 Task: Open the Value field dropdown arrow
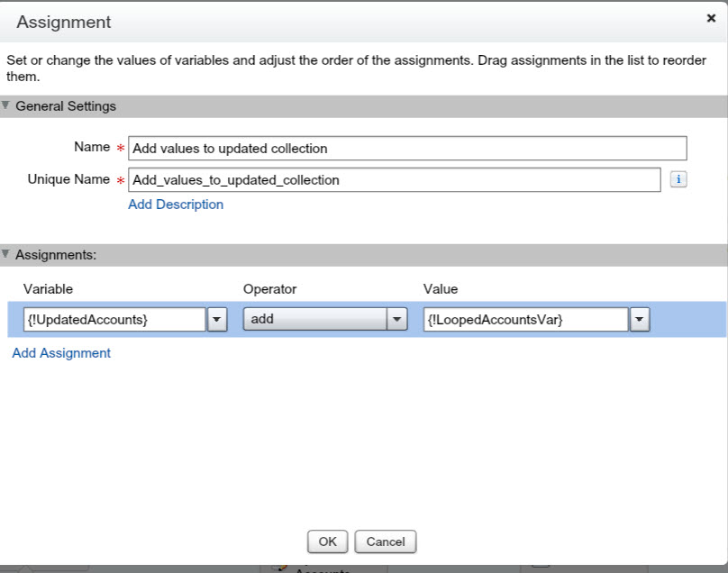pos(640,320)
